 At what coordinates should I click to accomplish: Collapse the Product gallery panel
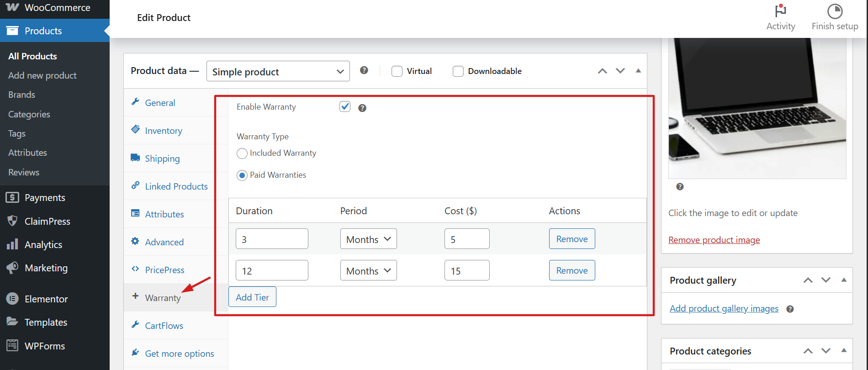click(x=843, y=280)
